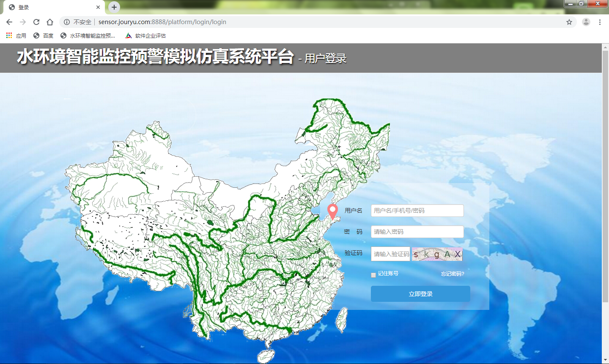Viewport: 609px width, 364px height.
Task: Open the Chrome profile avatar icon
Action: pos(586,22)
